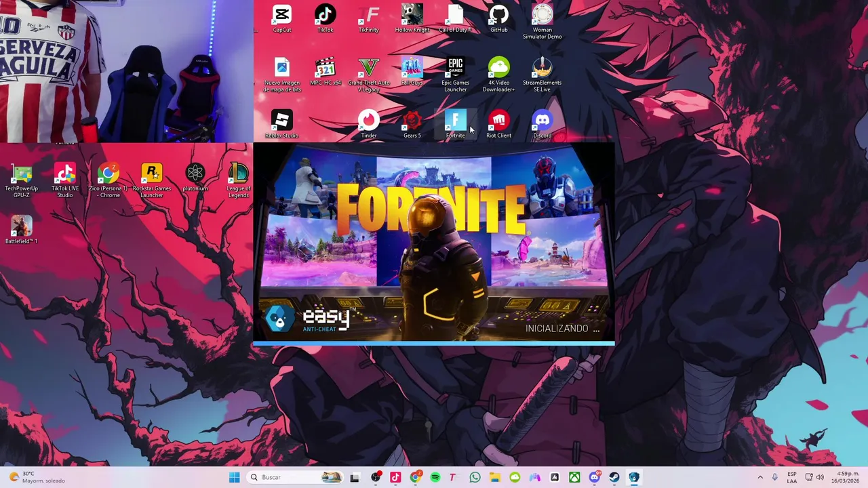Select the Epic Games Launcher icon
Image resolution: width=868 pixels, height=488 pixels.
[455, 75]
